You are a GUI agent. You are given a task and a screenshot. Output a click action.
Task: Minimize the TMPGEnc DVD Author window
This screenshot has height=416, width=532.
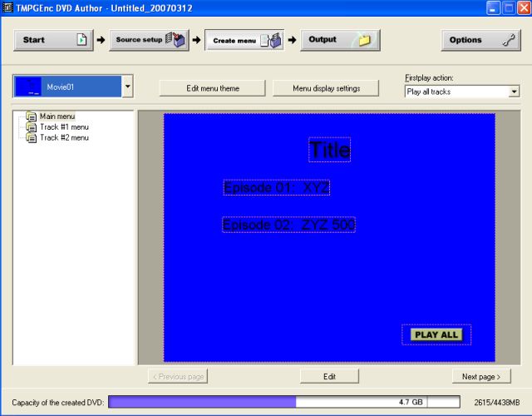coord(493,7)
